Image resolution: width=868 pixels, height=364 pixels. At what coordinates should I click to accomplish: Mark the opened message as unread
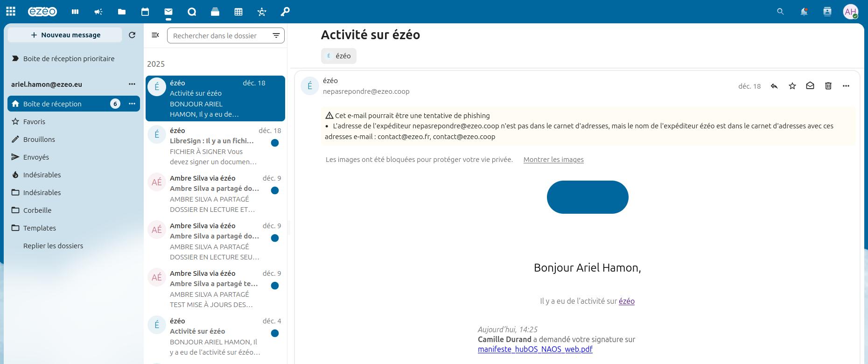[810, 86]
